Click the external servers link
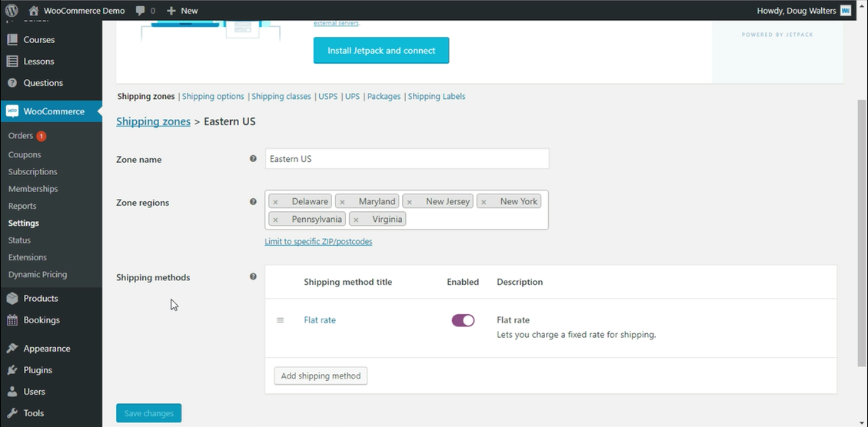This screenshot has width=868, height=427. pyautogui.click(x=336, y=23)
